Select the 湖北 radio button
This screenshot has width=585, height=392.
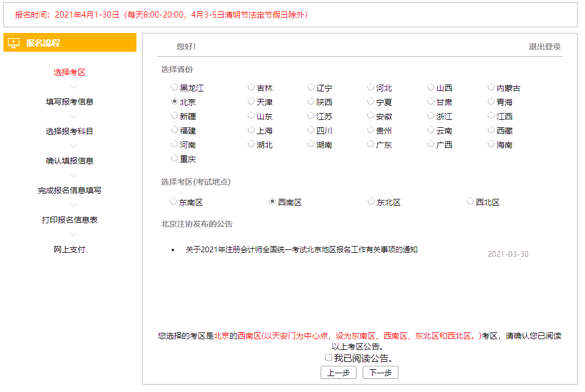click(x=251, y=144)
